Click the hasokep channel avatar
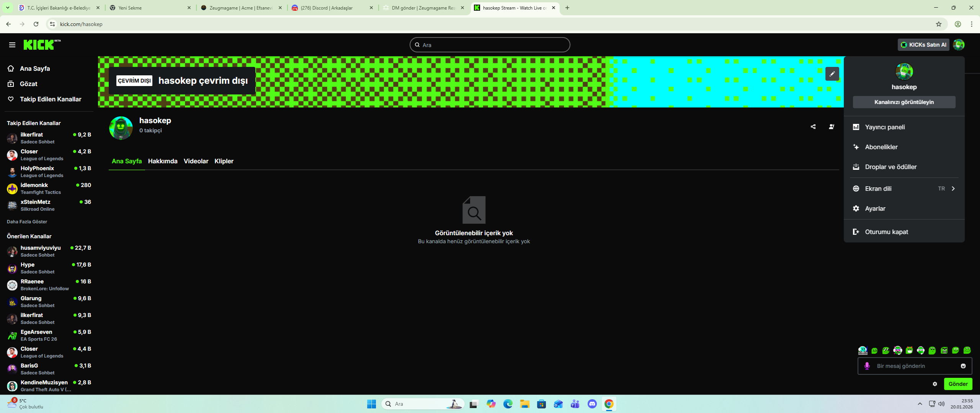980x413 pixels. pos(121,128)
